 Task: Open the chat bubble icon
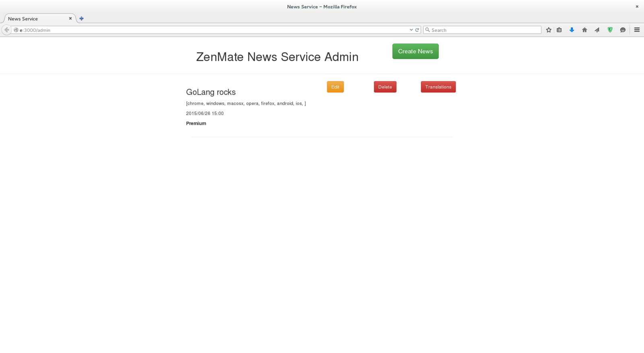pyautogui.click(x=623, y=30)
